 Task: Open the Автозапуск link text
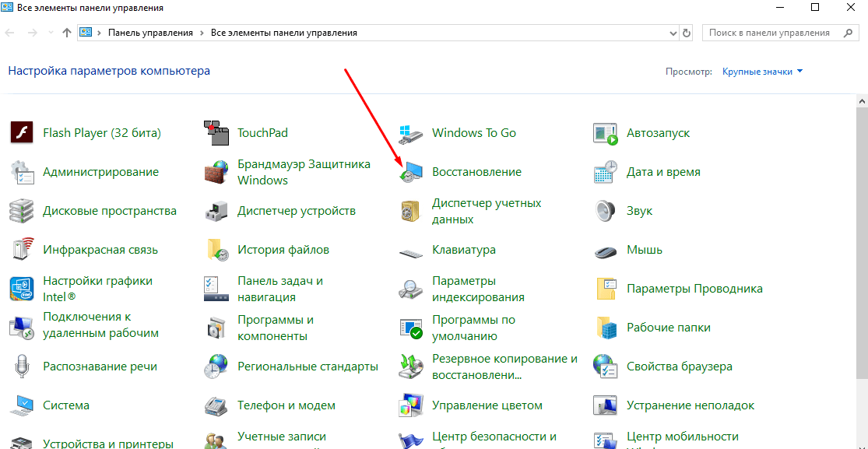(x=658, y=133)
